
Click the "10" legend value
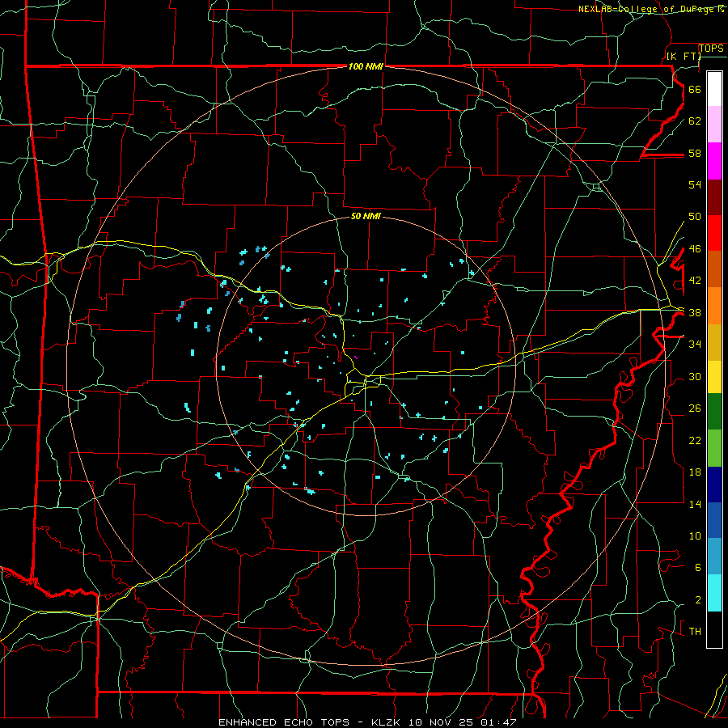(695, 536)
